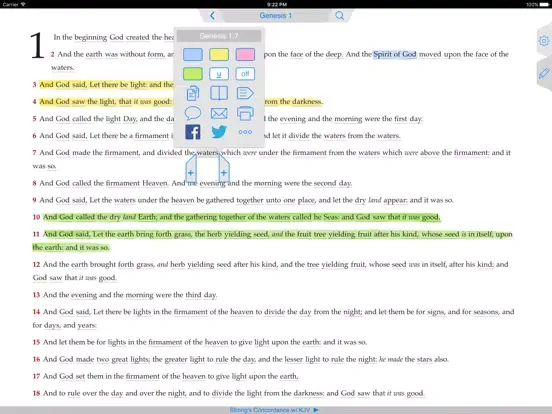This screenshot has width=552, height=414.
Task: Tap word 'Earth' in verse 10
Action: click(x=147, y=217)
